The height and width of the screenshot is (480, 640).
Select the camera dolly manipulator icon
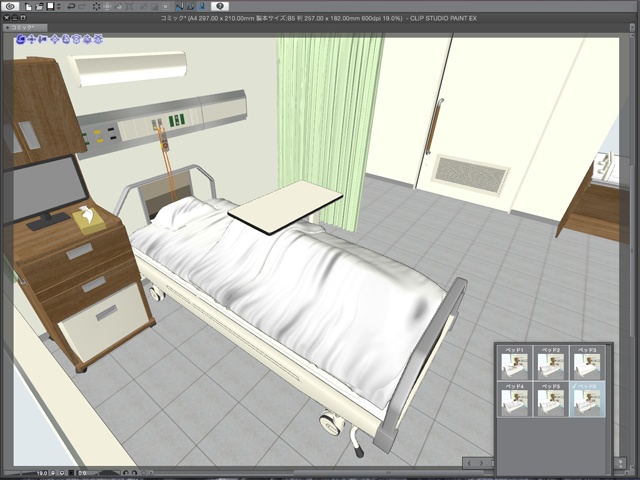42,39
